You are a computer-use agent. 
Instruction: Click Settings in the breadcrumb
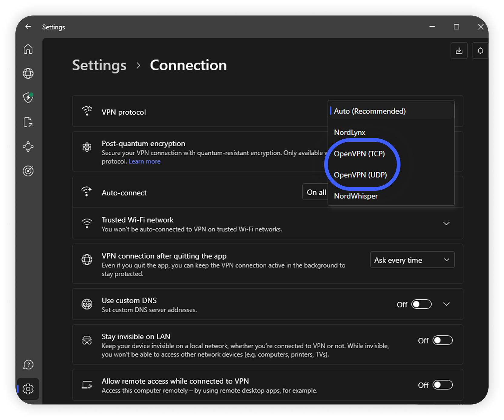(99, 65)
